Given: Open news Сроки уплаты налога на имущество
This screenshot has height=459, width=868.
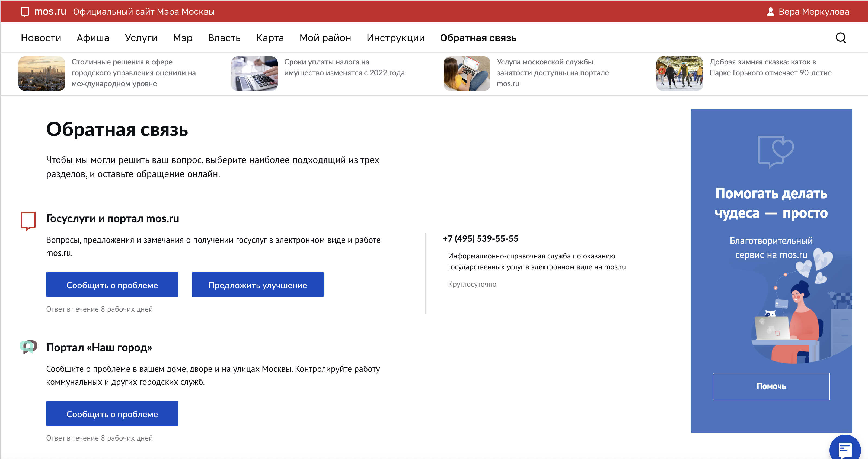Looking at the screenshot, I should tap(344, 67).
